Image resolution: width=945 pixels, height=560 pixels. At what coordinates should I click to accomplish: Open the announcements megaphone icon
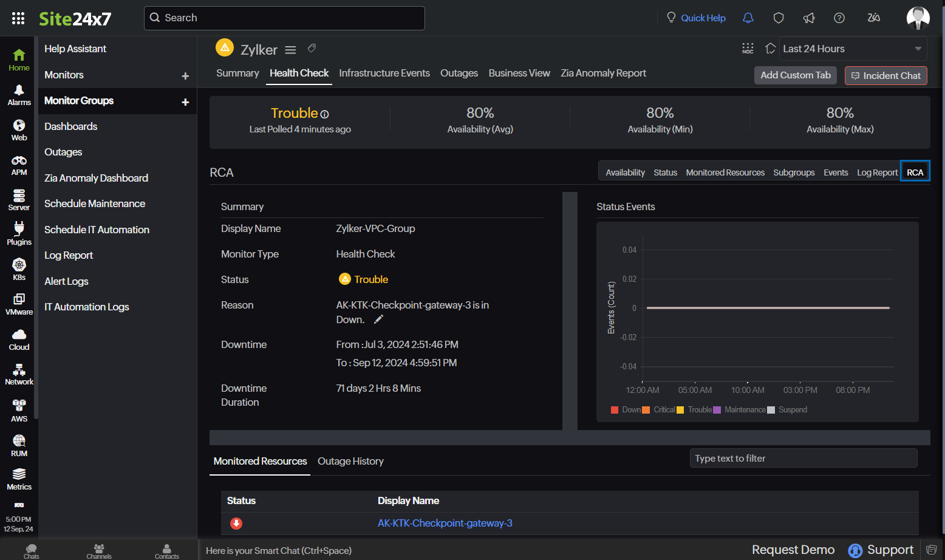pos(809,18)
